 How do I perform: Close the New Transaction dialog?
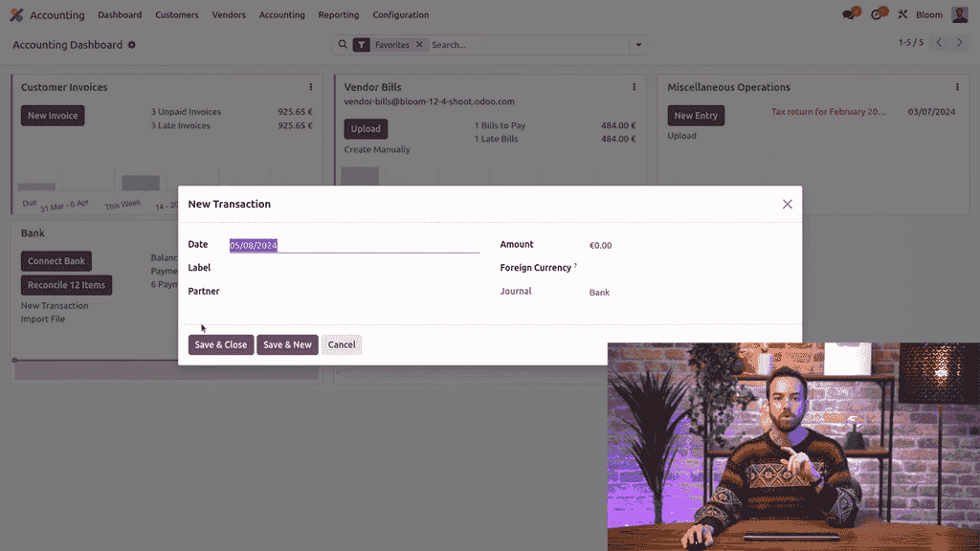788,205
